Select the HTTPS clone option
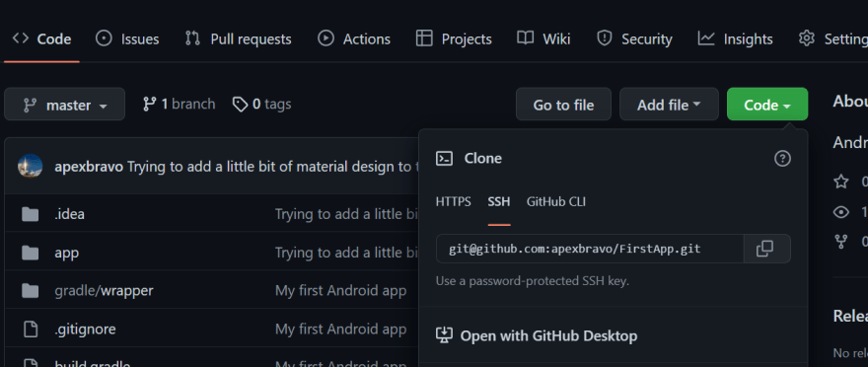868x367 pixels. (454, 202)
